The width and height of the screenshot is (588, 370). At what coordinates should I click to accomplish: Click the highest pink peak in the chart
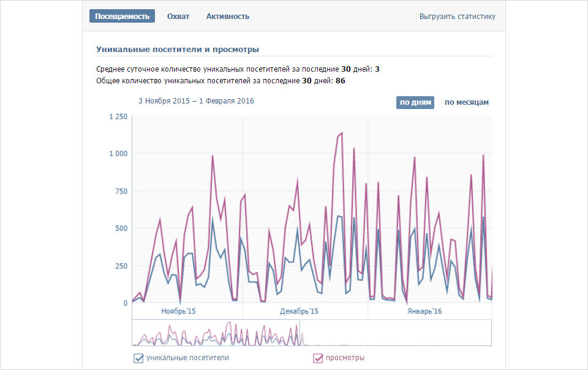pos(341,133)
